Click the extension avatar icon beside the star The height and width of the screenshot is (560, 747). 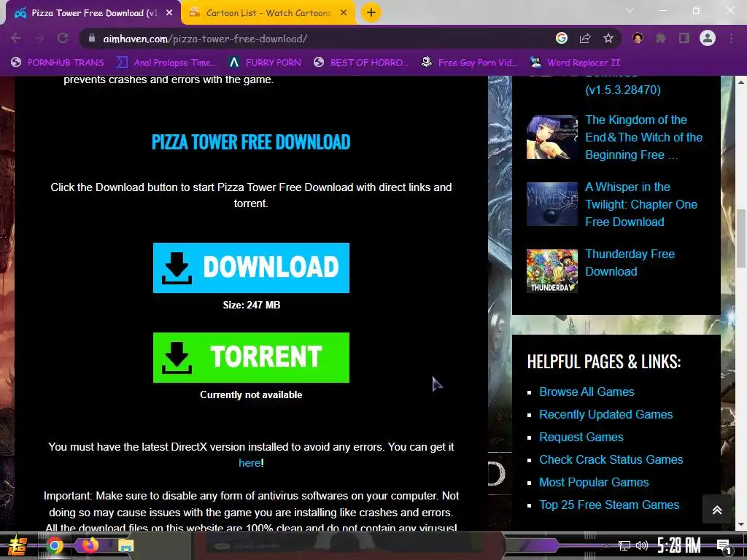638,38
